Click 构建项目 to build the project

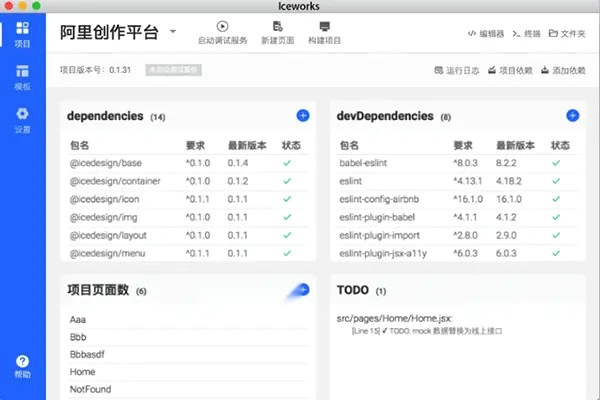coord(324,32)
